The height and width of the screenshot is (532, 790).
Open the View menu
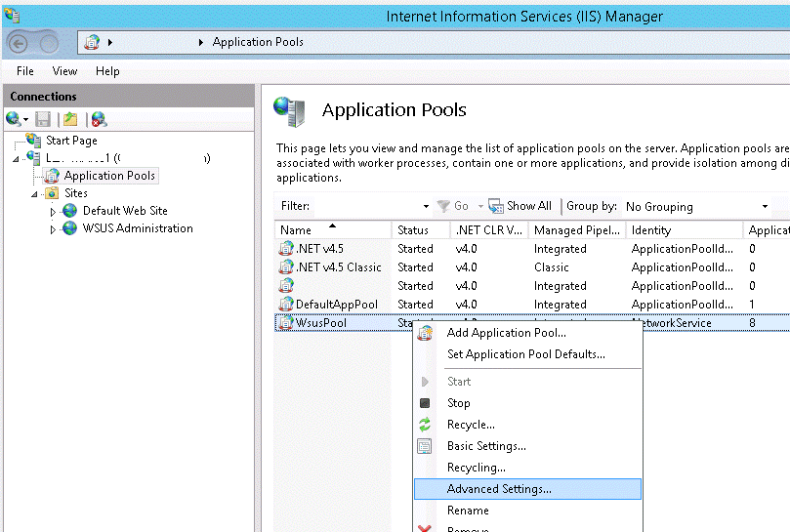pyautogui.click(x=64, y=71)
